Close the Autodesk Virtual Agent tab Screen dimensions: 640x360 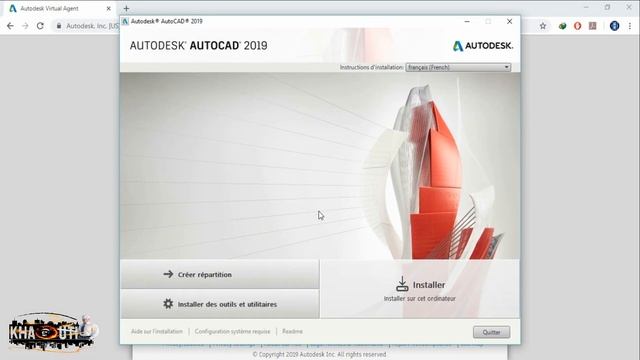pos(109,9)
